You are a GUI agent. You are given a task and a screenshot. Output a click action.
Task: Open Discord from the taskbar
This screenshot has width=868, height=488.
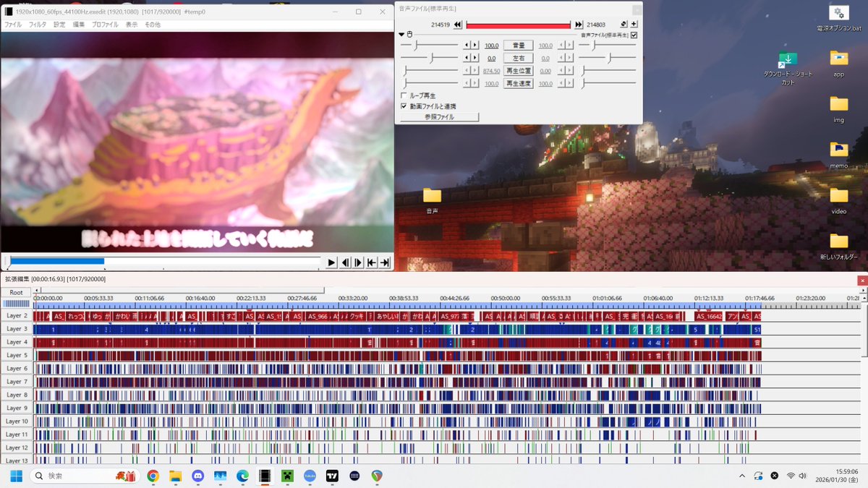[x=197, y=476]
